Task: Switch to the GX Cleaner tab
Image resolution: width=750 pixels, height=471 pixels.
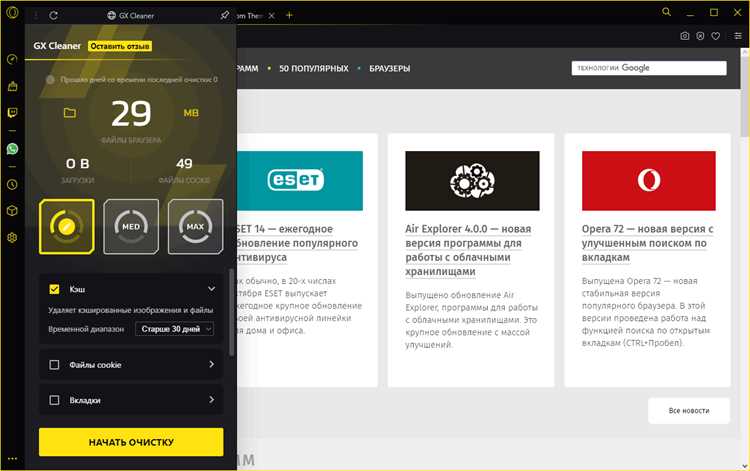Action: click(131, 15)
